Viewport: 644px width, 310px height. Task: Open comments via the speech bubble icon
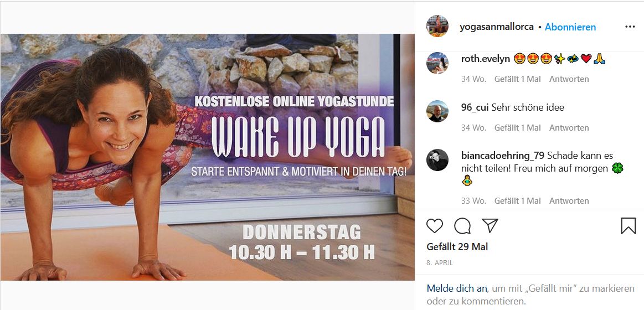point(462,226)
